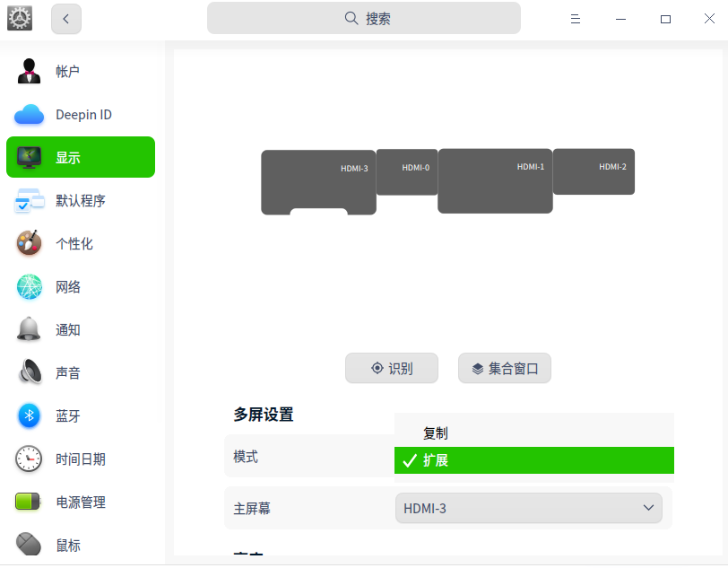Screen dimensions: 728x568
Task: Open 网络 settings section
Action: (81, 287)
